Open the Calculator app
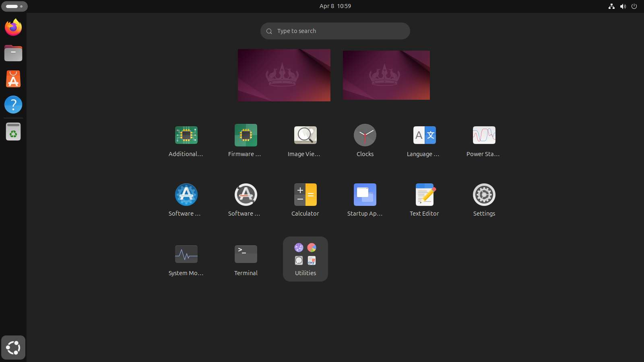 (305, 200)
